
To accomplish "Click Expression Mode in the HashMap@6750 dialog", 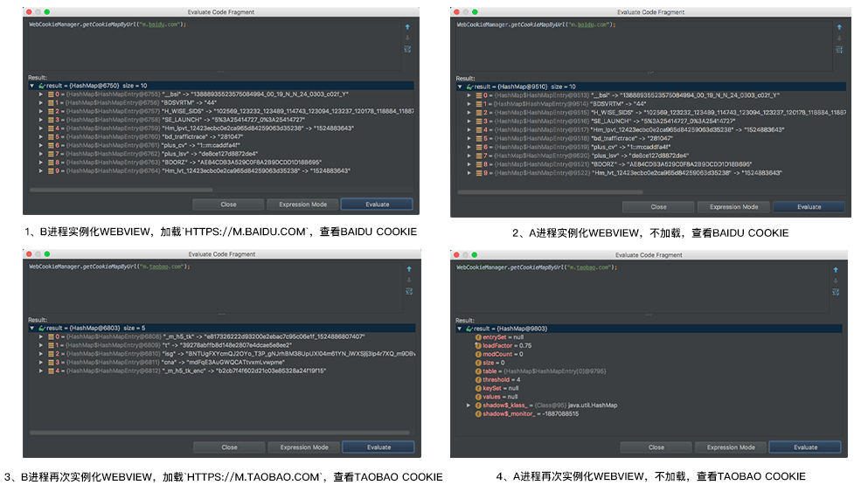I will 302,204.
